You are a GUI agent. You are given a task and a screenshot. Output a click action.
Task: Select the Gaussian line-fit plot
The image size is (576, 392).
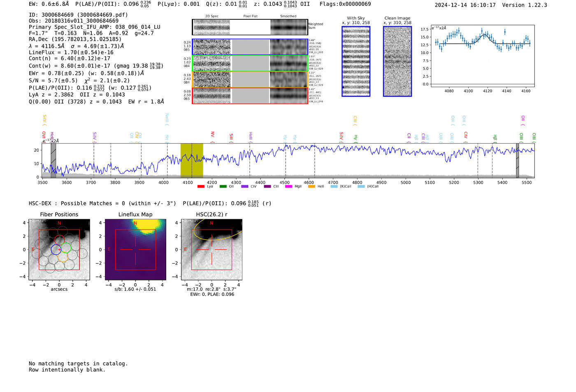tap(482, 56)
